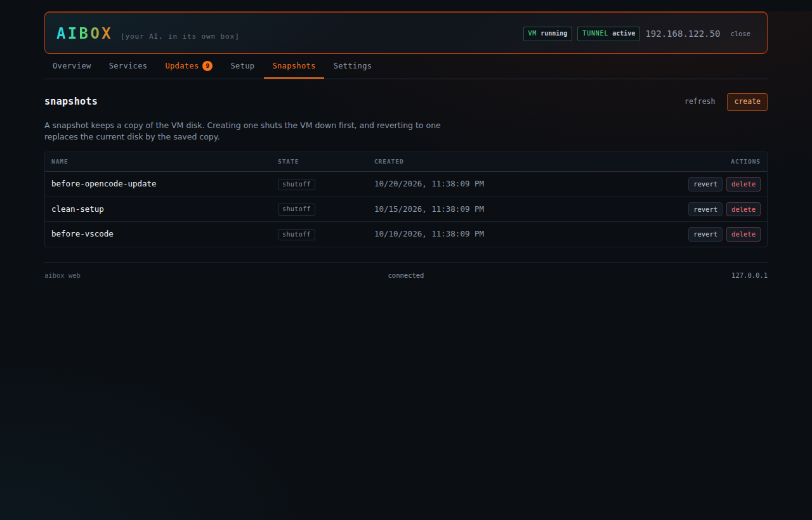Delete the clean-setup snapshot
The width and height of the screenshot is (812, 520).
tap(743, 209)
